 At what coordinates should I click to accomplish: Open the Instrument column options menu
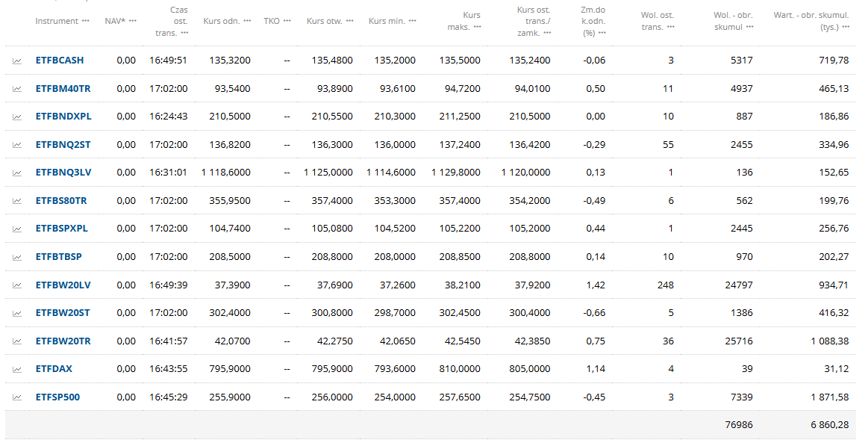86,21
